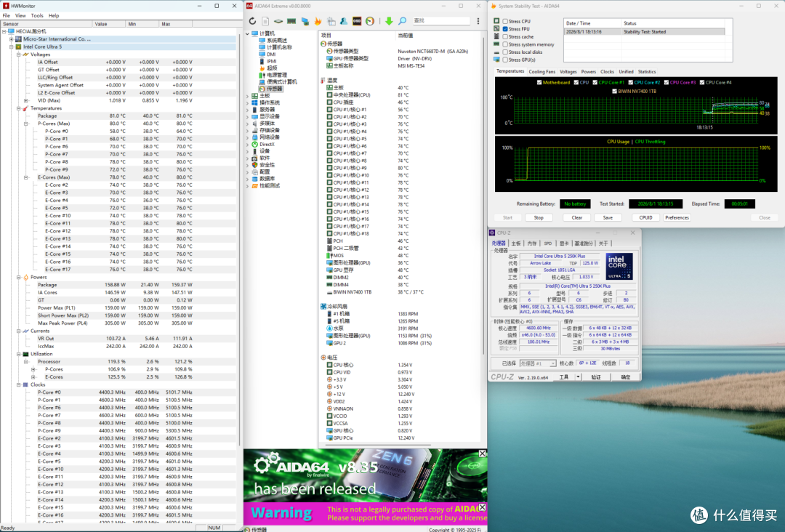The image size is (785, 532).
Task: Open Tools menu in HWMonitor
Action: [37, 15]
